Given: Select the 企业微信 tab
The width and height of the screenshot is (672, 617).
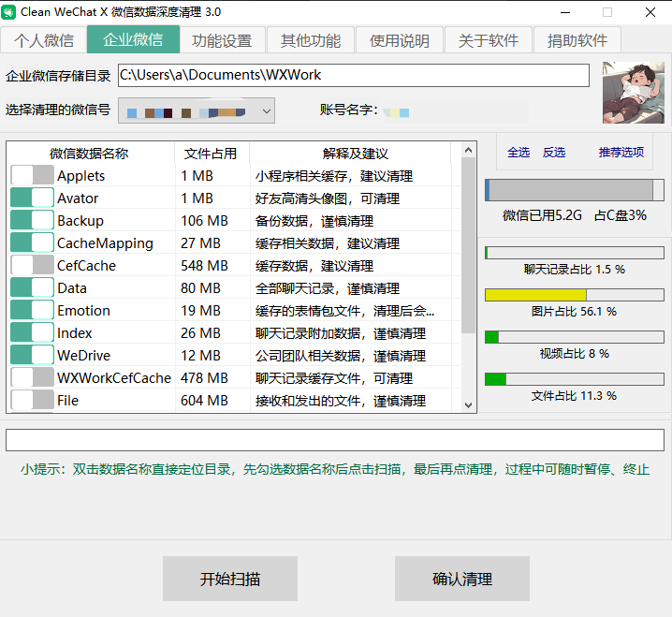Looking at the screenshot, I should coord(133,39).
